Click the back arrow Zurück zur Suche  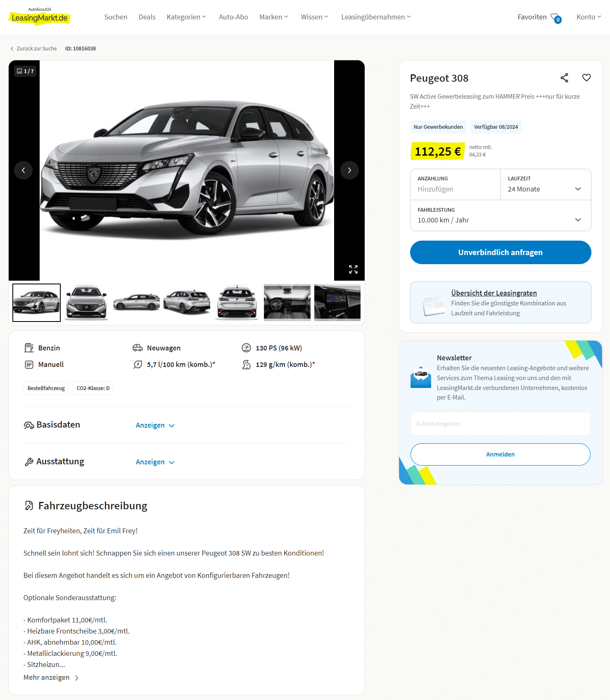click(x=12, y=49)
